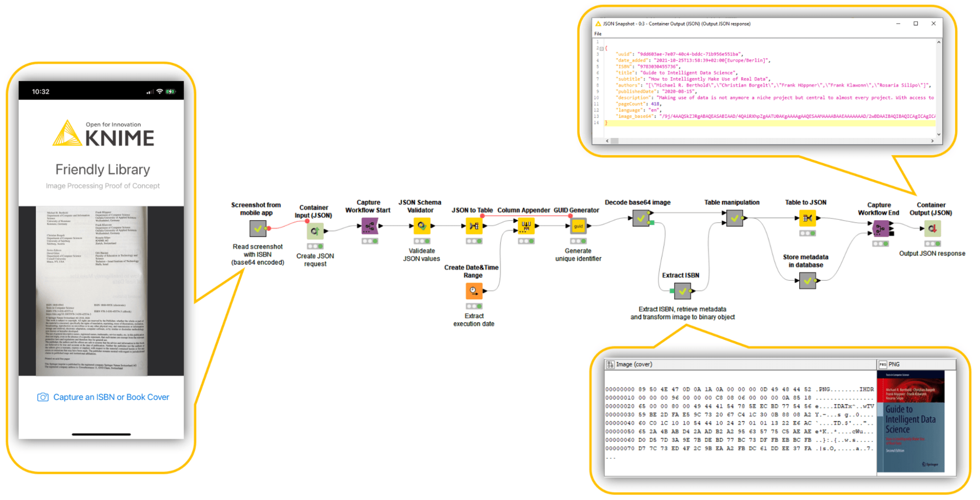Select the JSON Schema Validator node

click(422, 226)
